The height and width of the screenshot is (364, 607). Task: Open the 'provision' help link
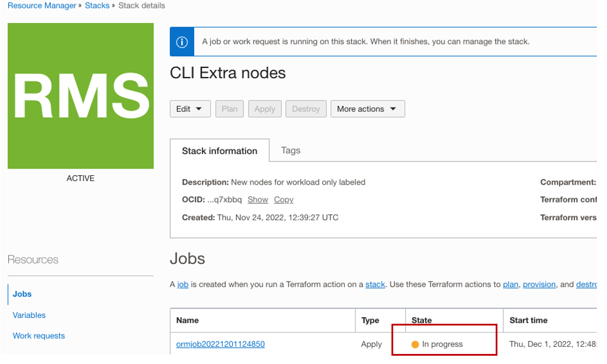pyautogui.click(x=539, y=285)
